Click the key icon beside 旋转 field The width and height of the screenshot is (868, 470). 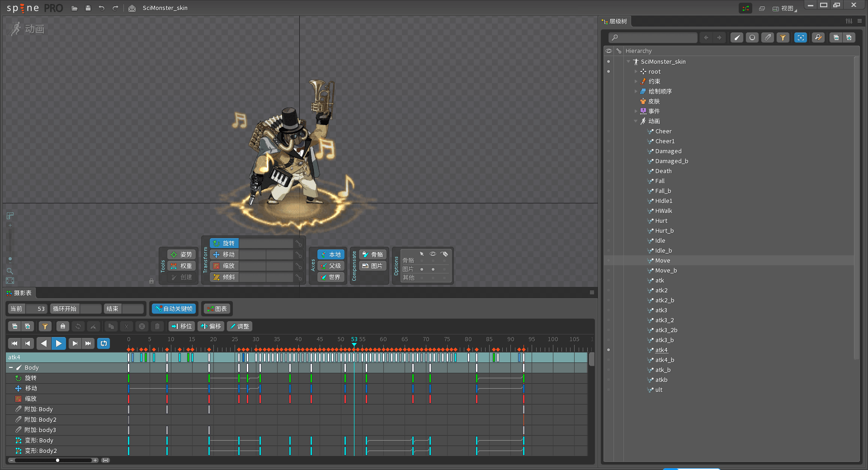[x=299, y=244]
